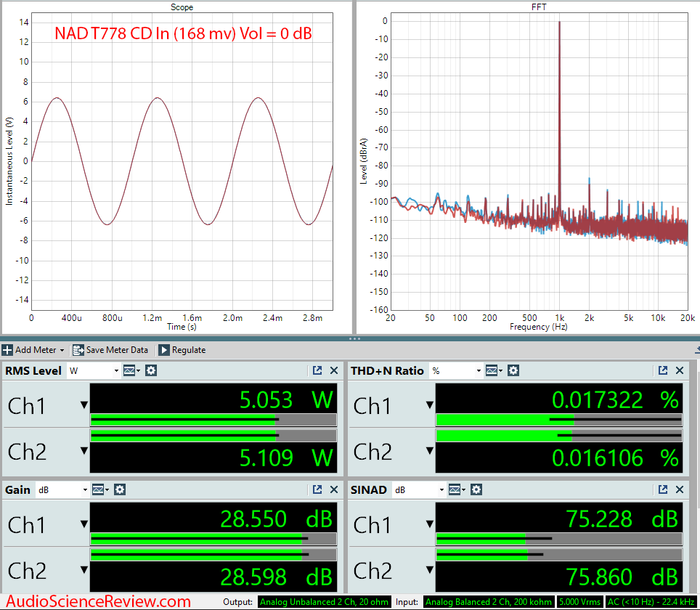The height and width of the screenshot is (610, 700).
Task: Expand THD+N Ratio Ch2 channel arrow
Action: coord(429,450)
